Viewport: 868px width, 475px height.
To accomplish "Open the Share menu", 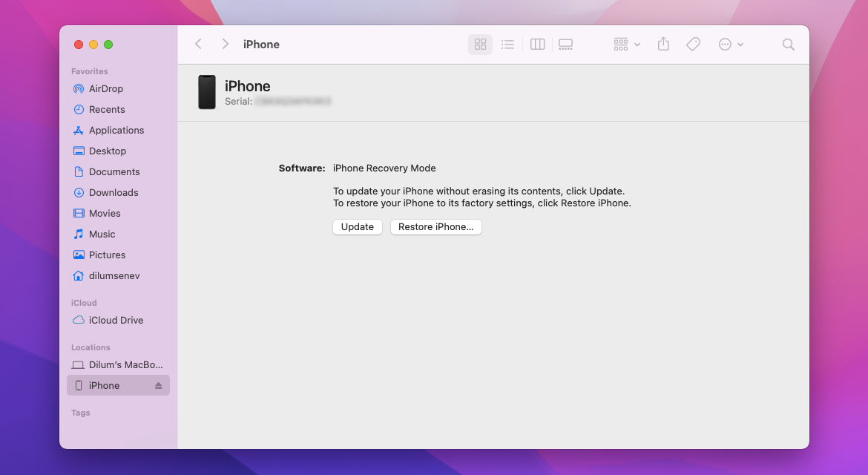I will tap(662, 44).
